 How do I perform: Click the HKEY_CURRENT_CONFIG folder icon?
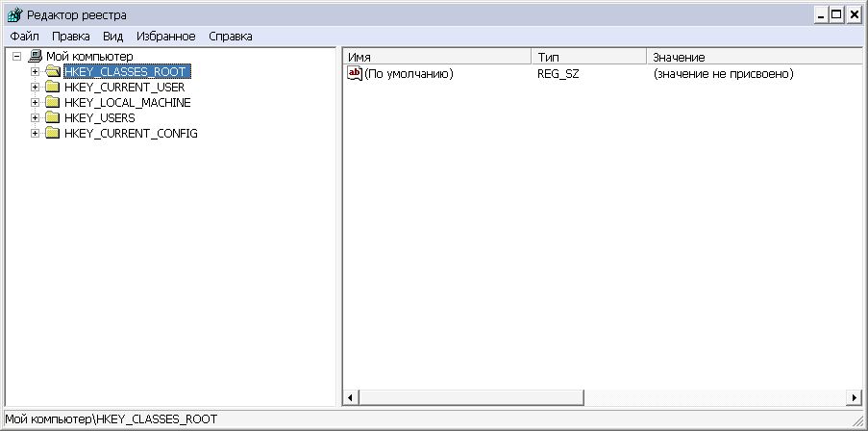click(x=53, y=134)
